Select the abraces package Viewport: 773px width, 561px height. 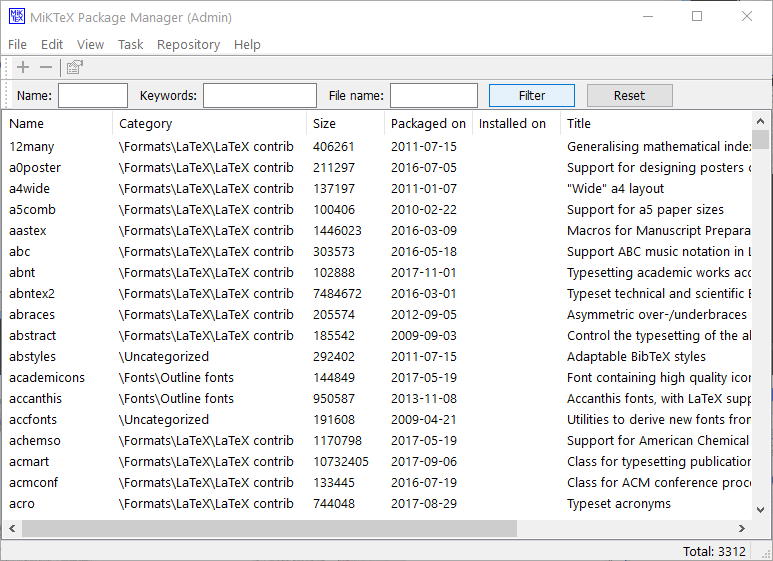coord(32,315)
